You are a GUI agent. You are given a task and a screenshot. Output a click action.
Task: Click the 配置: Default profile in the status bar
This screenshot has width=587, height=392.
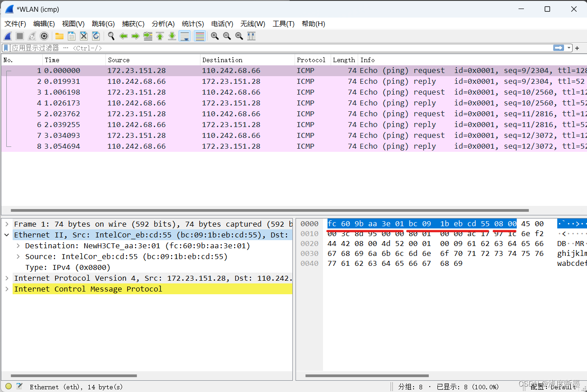coord(552,386)
